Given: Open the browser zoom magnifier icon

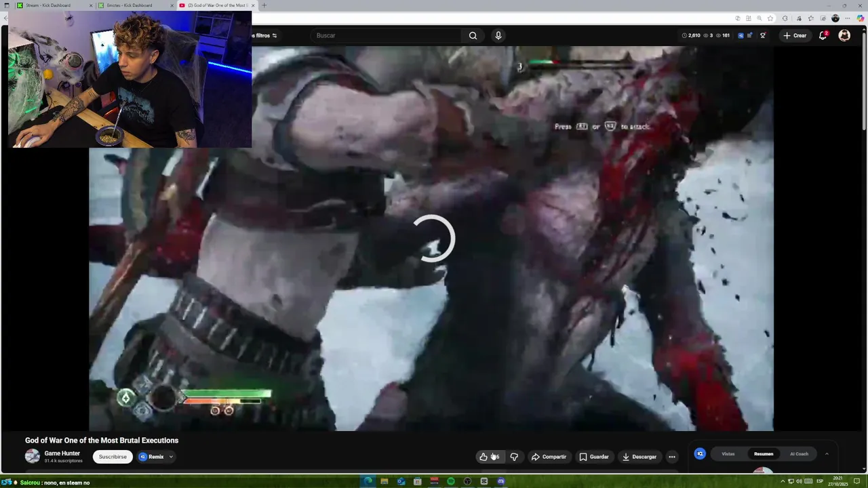Looking at the screenshot, I should (x=759, y=18).
